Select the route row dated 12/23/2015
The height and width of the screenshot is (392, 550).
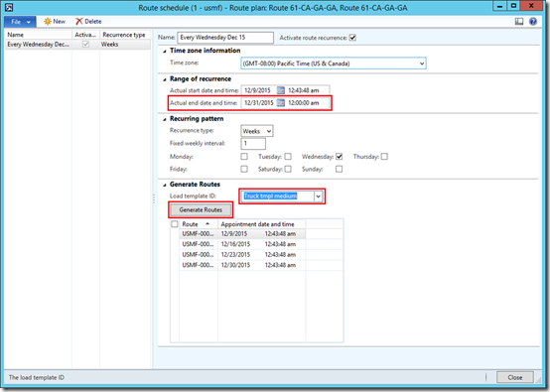tap(242, 255)
